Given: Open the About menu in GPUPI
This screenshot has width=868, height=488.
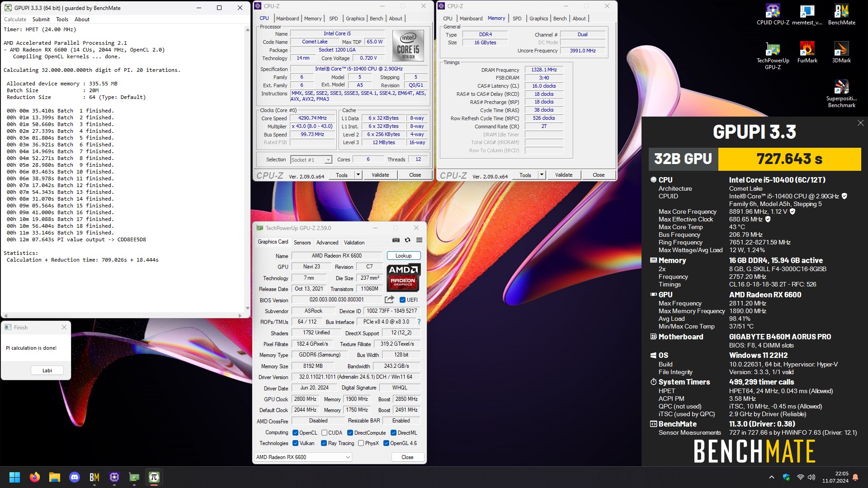Looking at the screenshot, I should click(82, 19).
